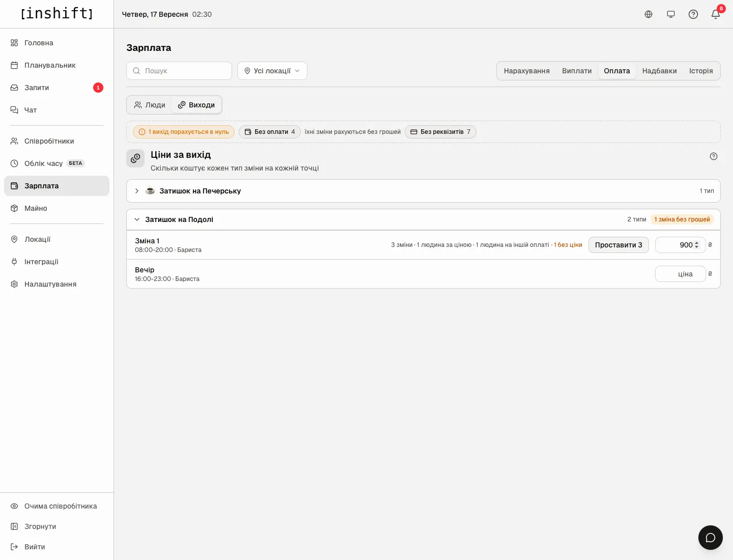This screenshot has width=733, height=560.
Task: Open Запити with 1 pending badge
Action: pyautogui.click(x=57, y=88)
